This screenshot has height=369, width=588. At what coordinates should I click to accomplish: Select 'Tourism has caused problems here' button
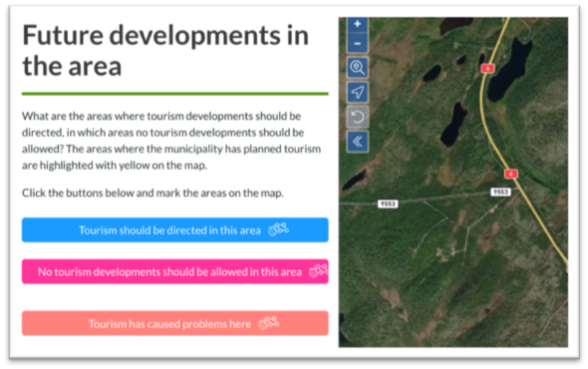pos(175,323)
